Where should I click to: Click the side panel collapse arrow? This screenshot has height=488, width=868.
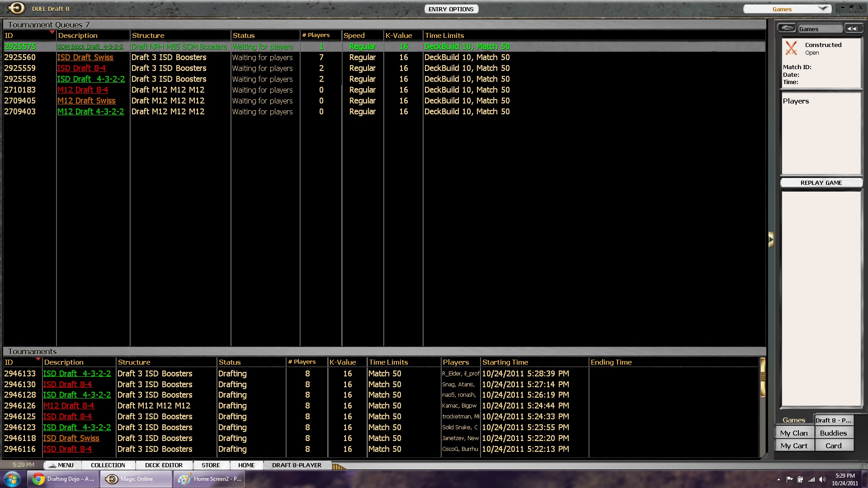click(x=771, y=239)
